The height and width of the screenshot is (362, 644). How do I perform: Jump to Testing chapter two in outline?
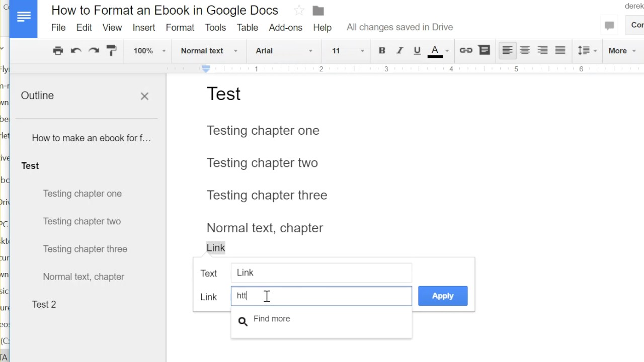pyautogui.click(x=82, y=221)
